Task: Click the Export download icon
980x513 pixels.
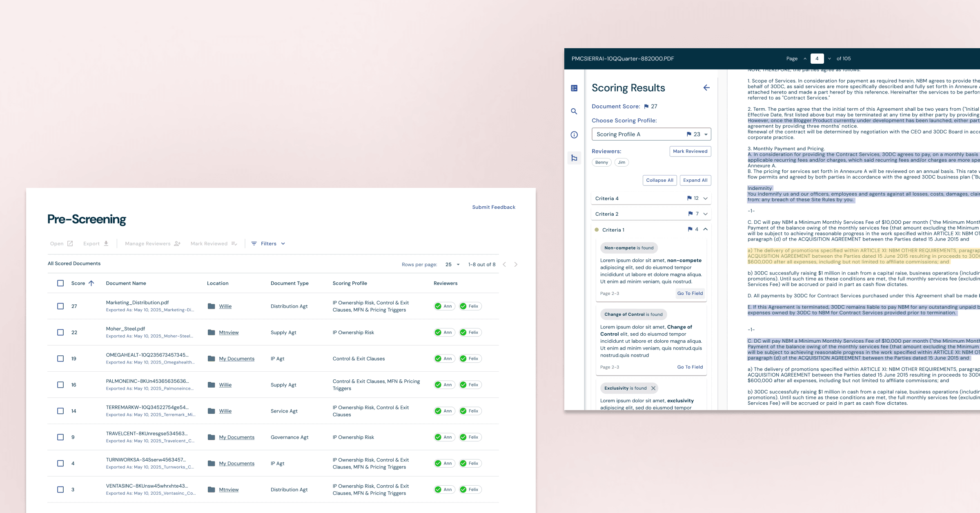Action: pyautogui.click(x=106, y=243)
